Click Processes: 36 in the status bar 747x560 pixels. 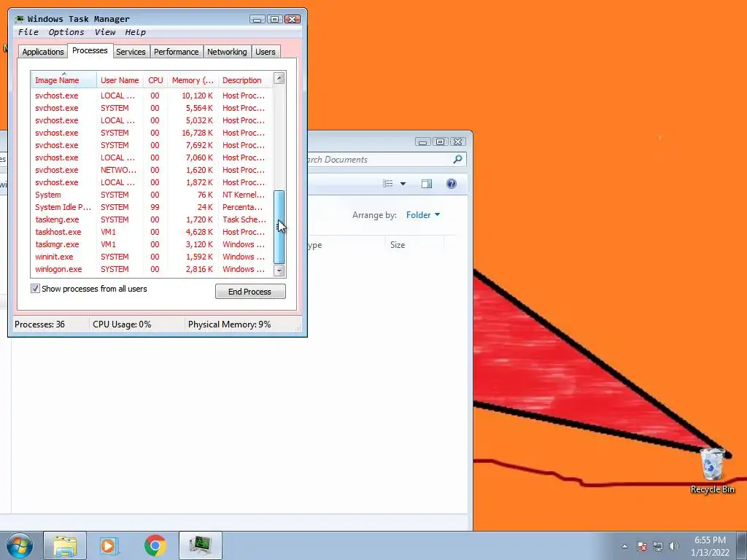click(39, 324)
